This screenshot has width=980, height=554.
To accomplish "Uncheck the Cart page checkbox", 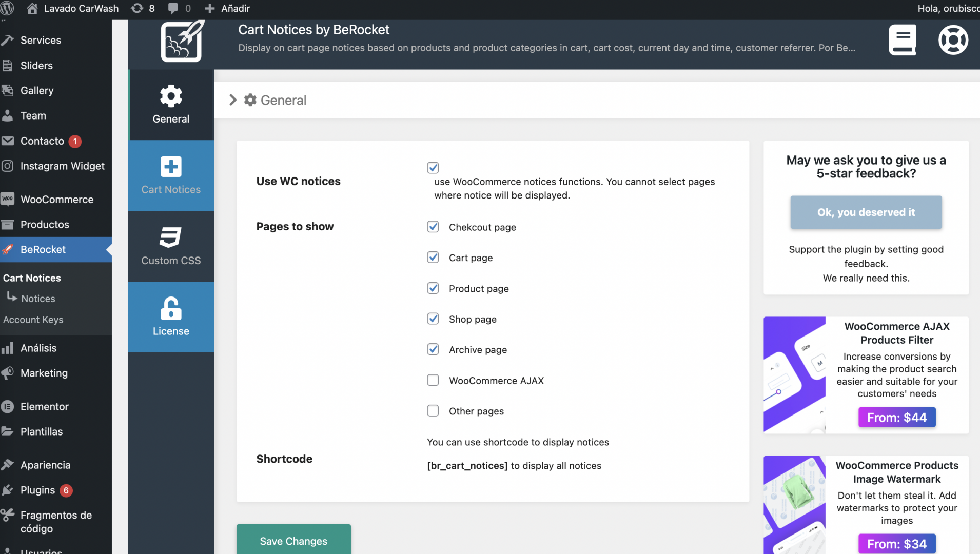I will [433, 258].
